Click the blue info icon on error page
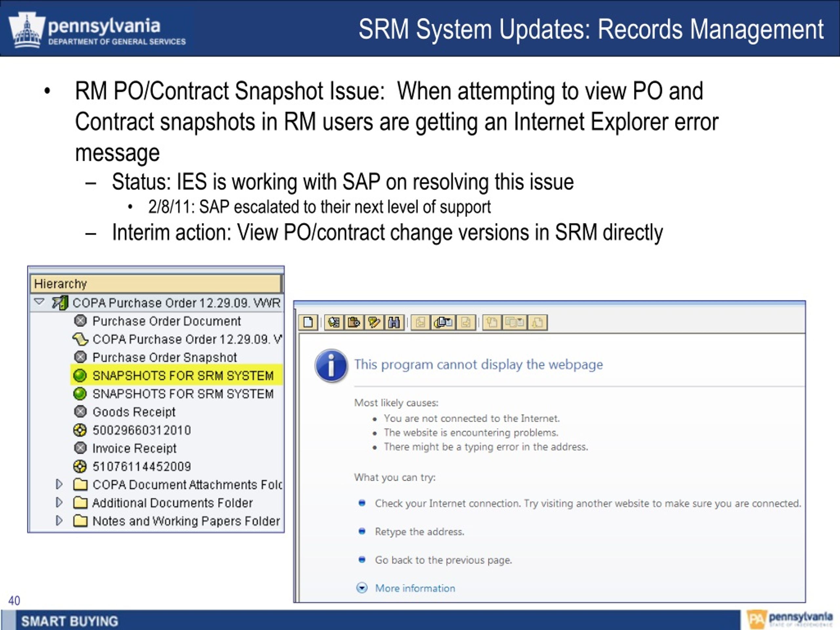 click(331, 365)
